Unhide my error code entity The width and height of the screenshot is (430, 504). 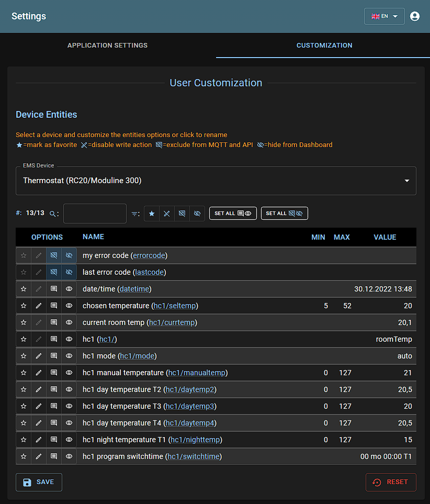coord(69,255)
